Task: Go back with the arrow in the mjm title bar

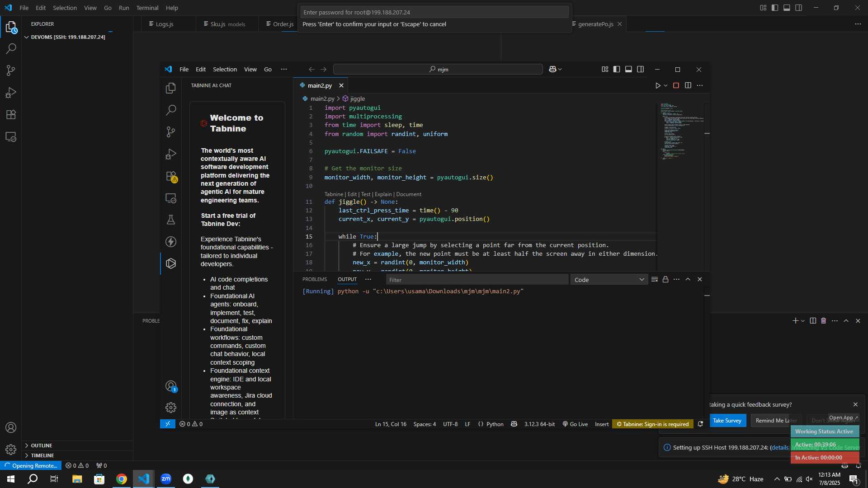Action: (311, 69)
